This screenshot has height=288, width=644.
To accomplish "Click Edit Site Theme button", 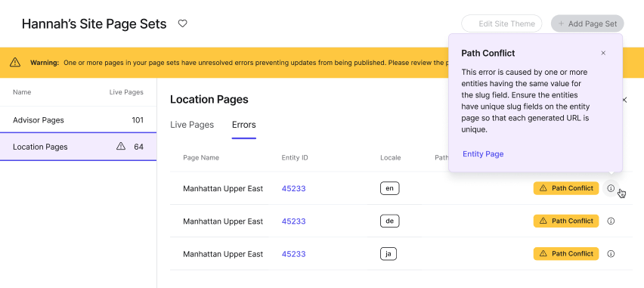I will (x=501, y=24).
